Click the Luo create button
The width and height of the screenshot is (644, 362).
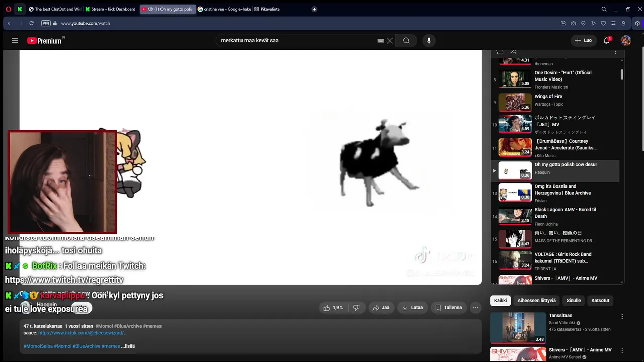click(583, 40)
